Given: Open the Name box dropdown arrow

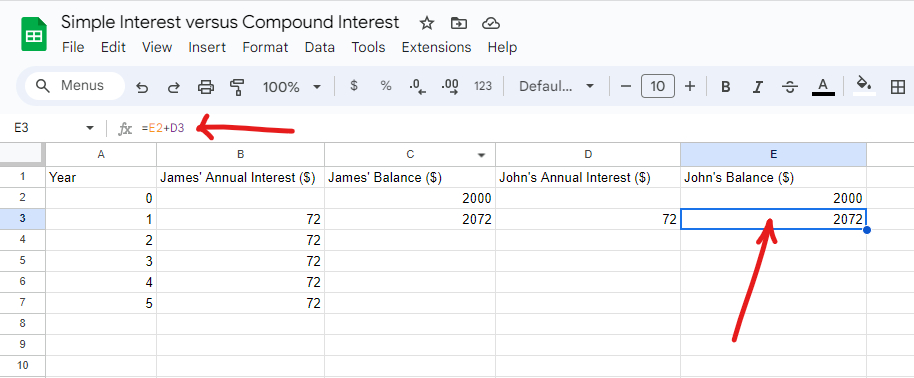Looking at the screenshot, I should (90, 128).
